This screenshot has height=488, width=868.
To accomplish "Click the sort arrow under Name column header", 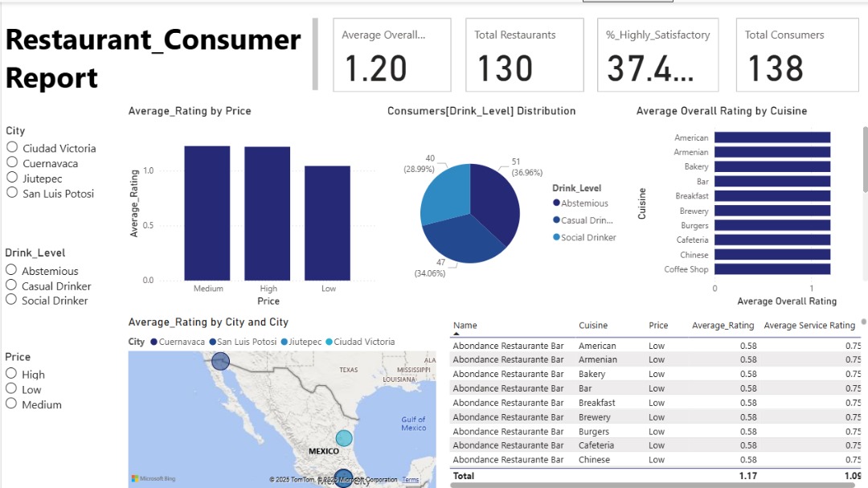I will click(457, 333).
